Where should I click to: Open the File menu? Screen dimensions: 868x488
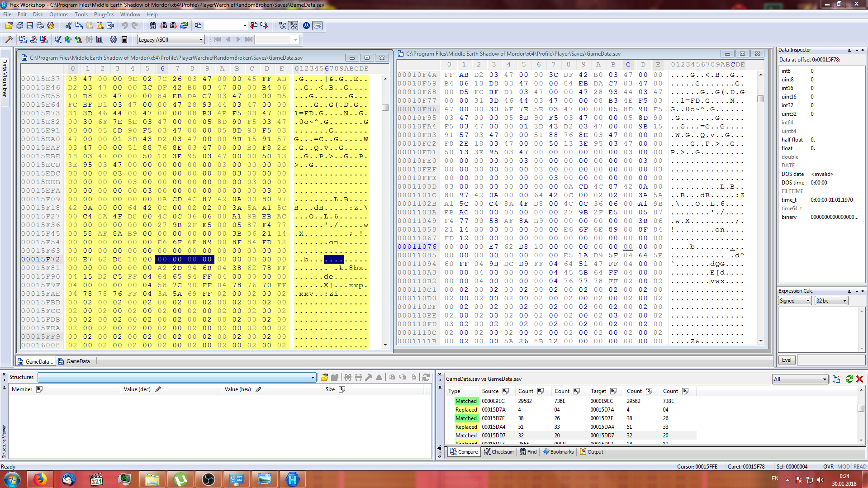point(7,14)
